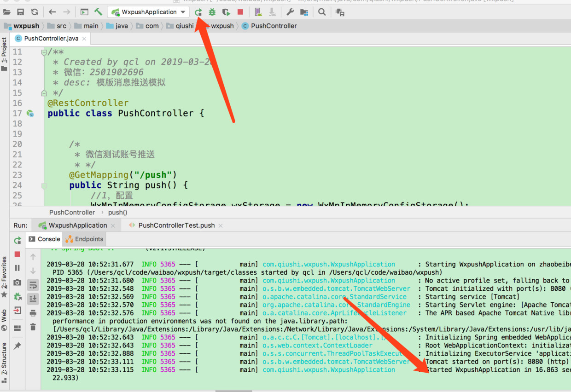Viewport: 571px width, 392px height.
Task: Stop the process in Run panel sidebar
Action: pyautogui.click(x=17, y=254)
